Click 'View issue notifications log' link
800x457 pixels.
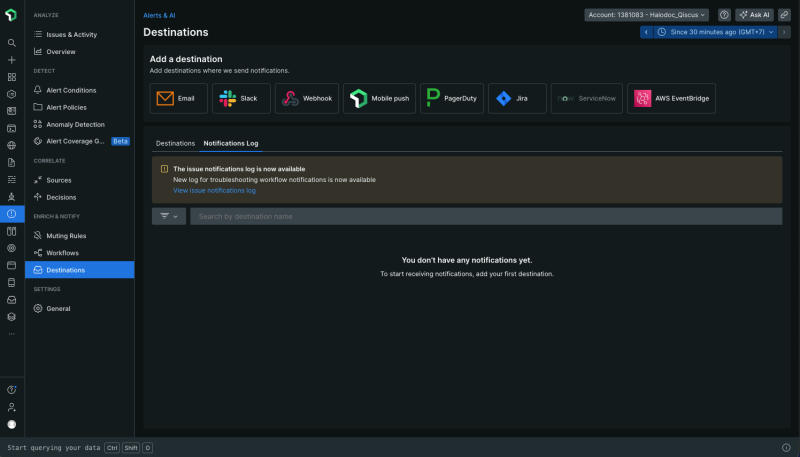tap(214, 190)
